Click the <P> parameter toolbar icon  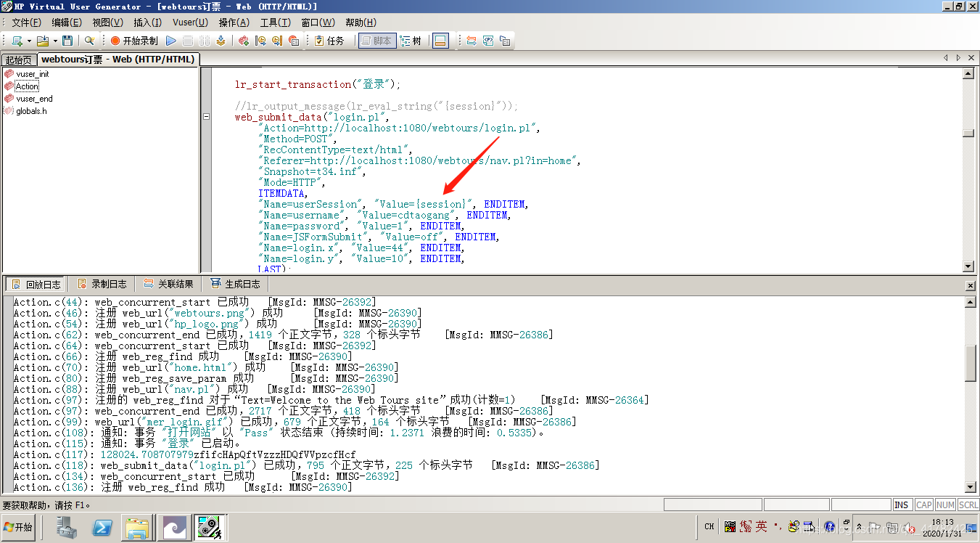coord(488,41)
